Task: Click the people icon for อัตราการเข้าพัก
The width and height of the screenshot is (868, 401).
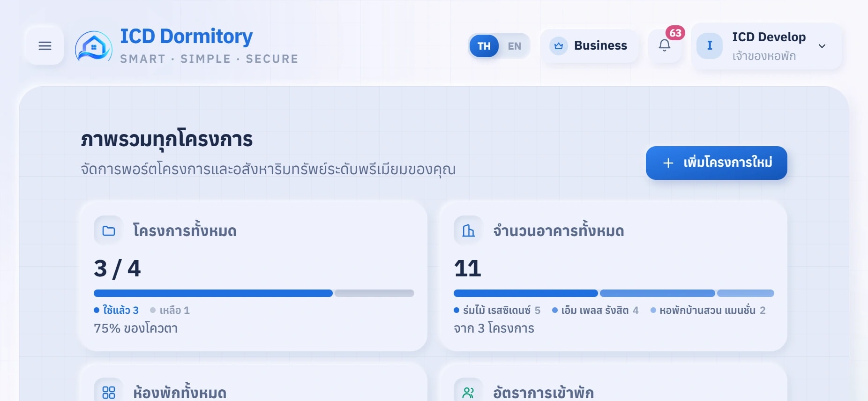Action: tap(469, 393)
